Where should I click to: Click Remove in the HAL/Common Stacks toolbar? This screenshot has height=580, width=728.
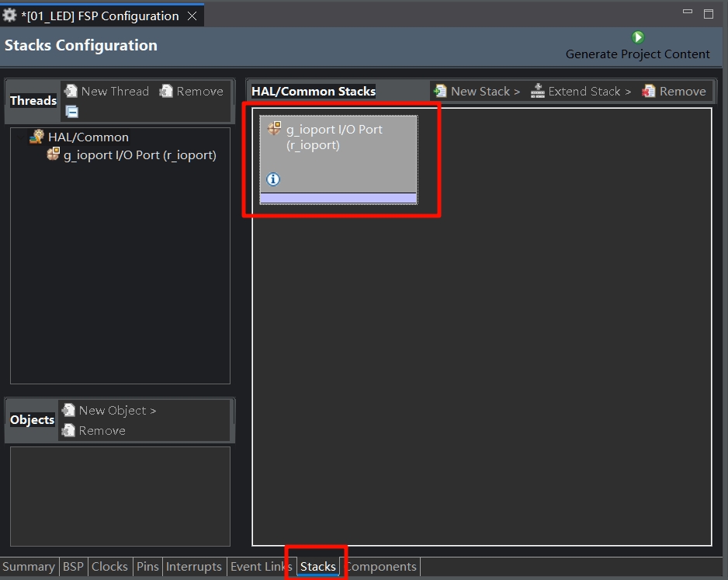click(x=674, y=92)
